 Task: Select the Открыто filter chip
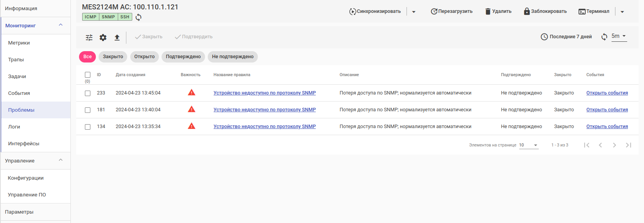point(144,57)
